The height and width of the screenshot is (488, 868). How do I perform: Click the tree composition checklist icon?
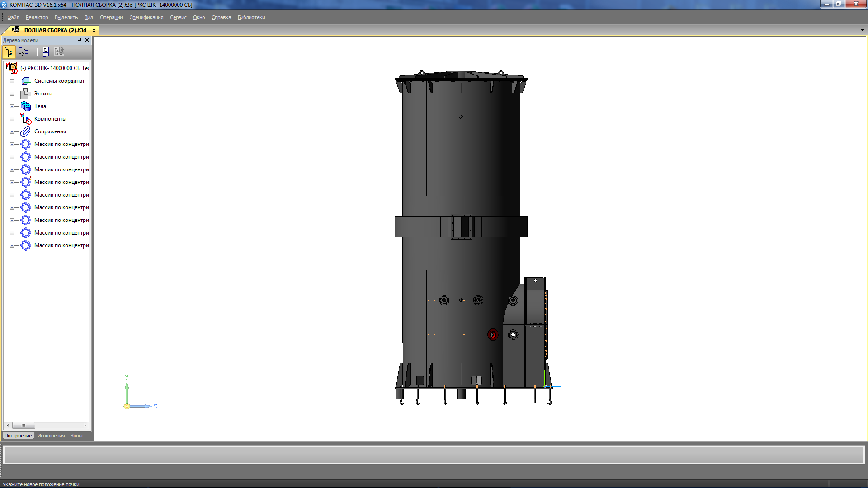coord(23,52)
